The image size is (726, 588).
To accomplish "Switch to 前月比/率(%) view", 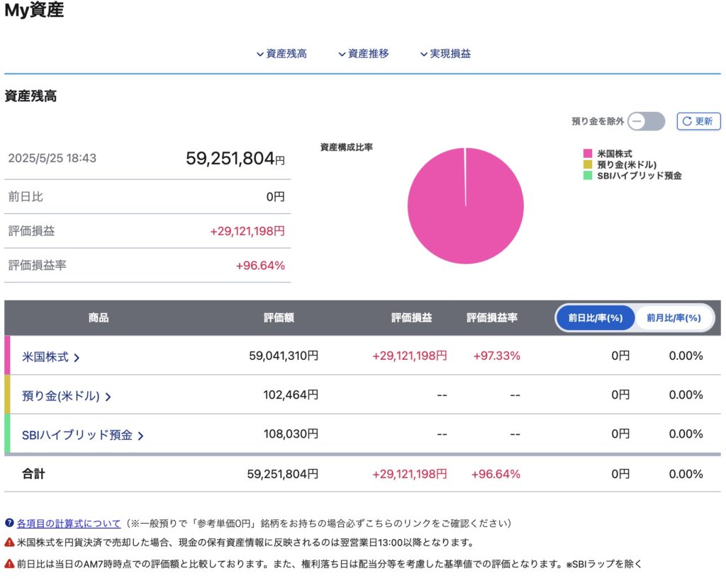I will point(673,318).
